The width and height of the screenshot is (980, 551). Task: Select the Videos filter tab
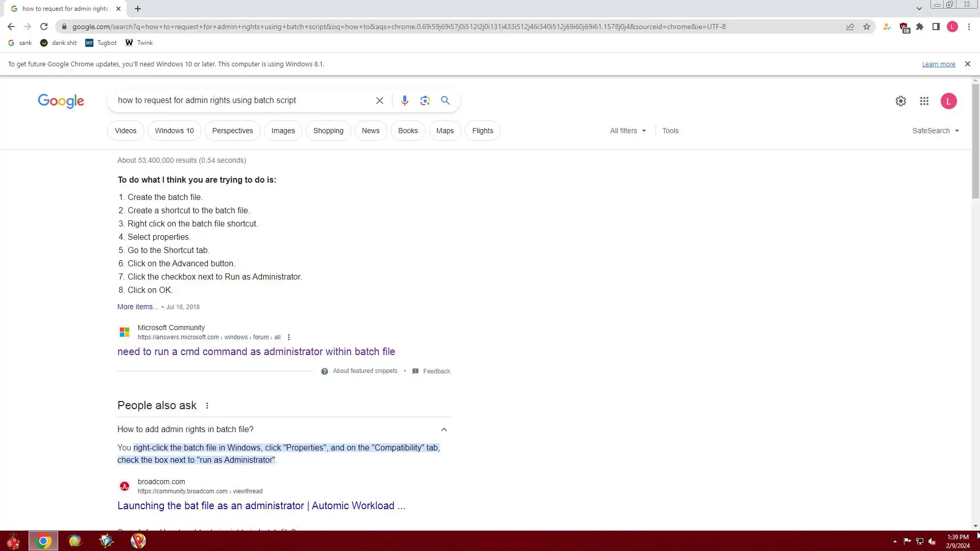tap(126, 131)
